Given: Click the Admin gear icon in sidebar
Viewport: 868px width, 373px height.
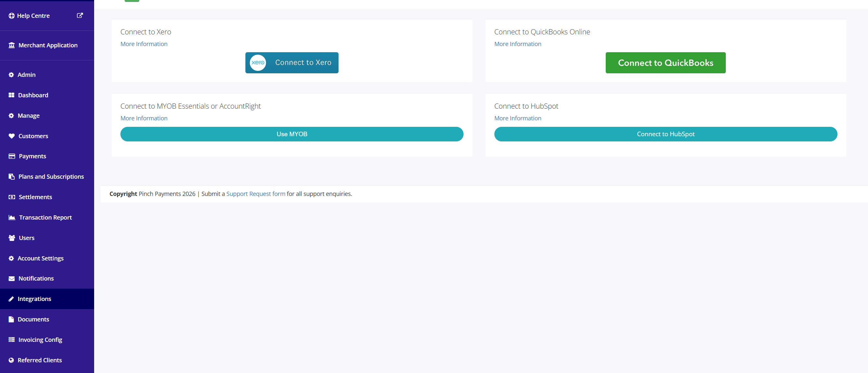Looking at the screenshot, I should coord(11,74).
